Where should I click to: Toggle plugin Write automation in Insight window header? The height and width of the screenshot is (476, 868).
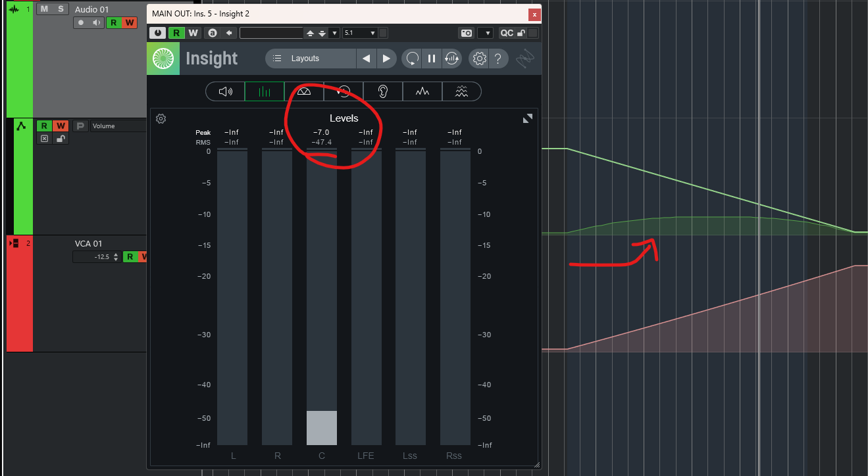coord(193,33)
